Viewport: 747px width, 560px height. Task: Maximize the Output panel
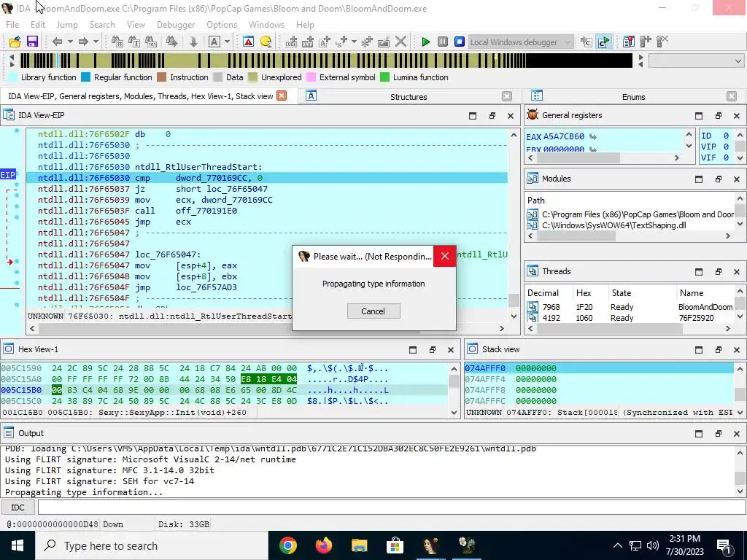coord(698,433)
